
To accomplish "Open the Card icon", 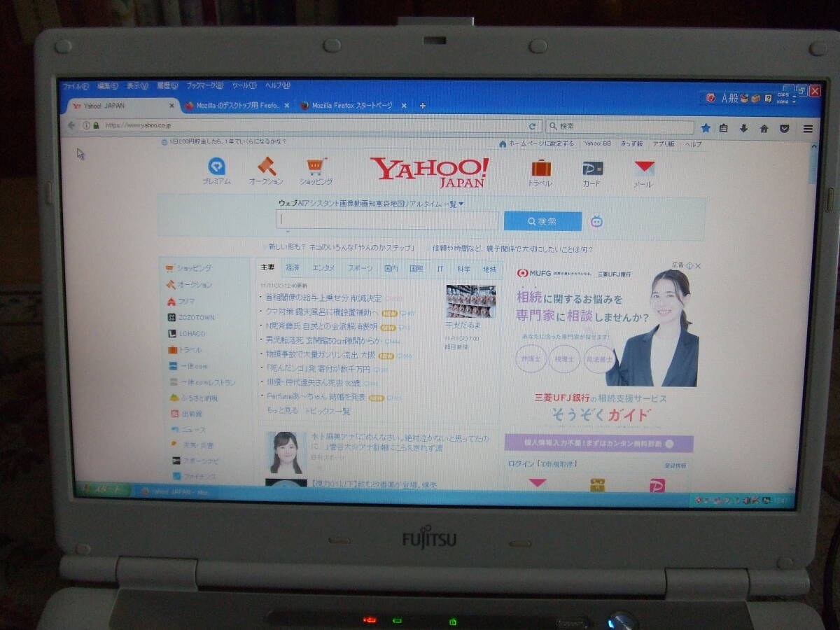I will tap(592, 169).
